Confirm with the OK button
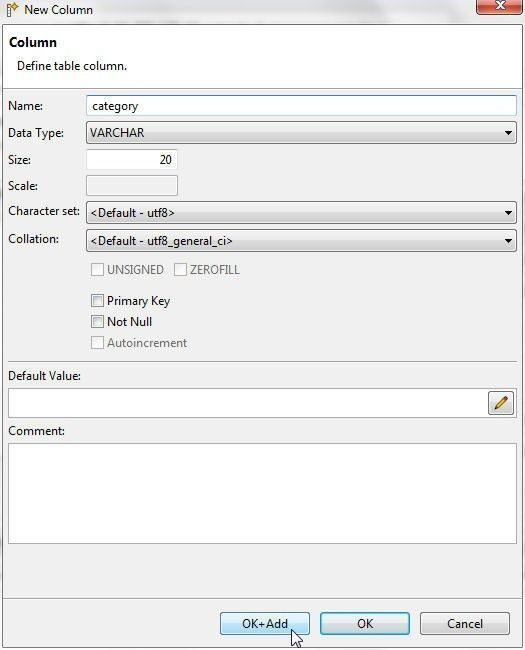The height and width of the screenshot is (650, 525). (365, 623)
